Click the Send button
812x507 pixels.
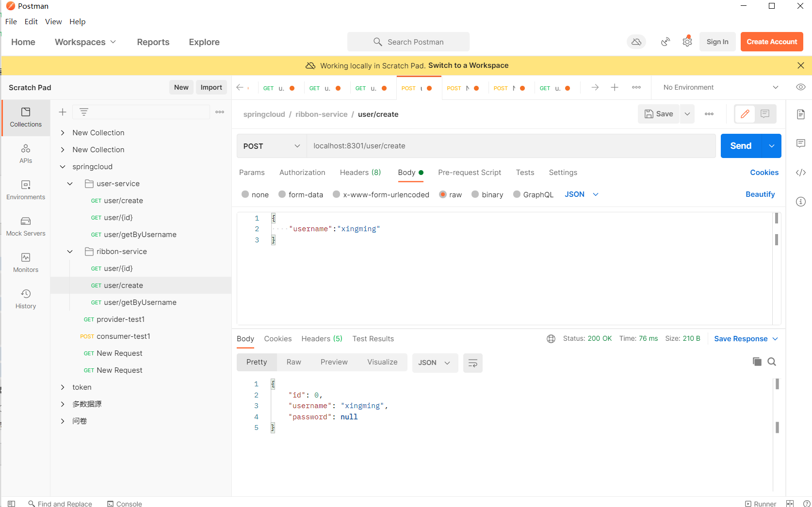pos(741,146)
